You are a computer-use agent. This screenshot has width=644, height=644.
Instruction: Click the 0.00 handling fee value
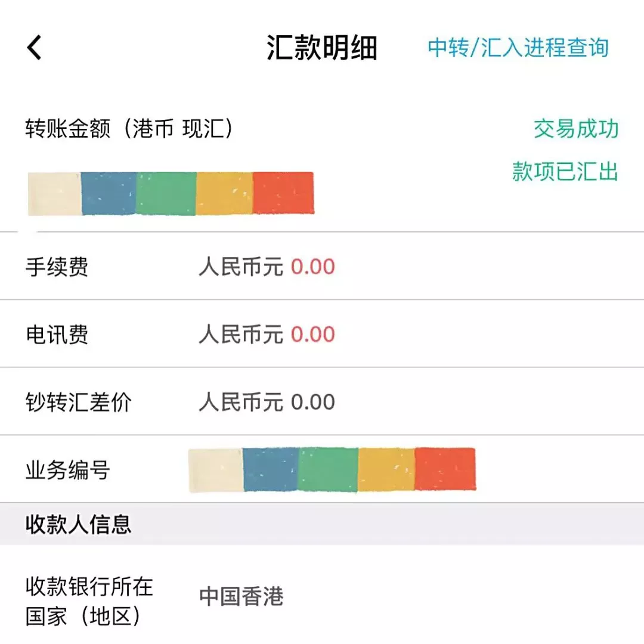[314, 267]
